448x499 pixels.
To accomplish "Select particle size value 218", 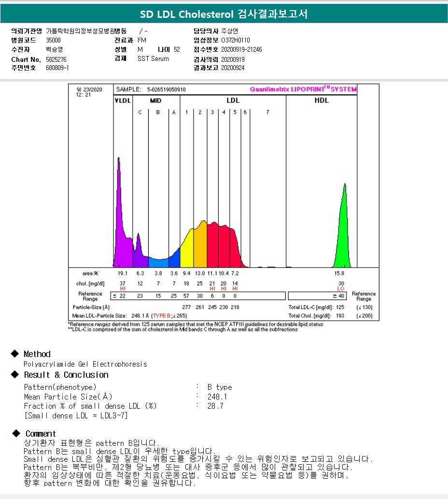I will (x=235, y=307).
